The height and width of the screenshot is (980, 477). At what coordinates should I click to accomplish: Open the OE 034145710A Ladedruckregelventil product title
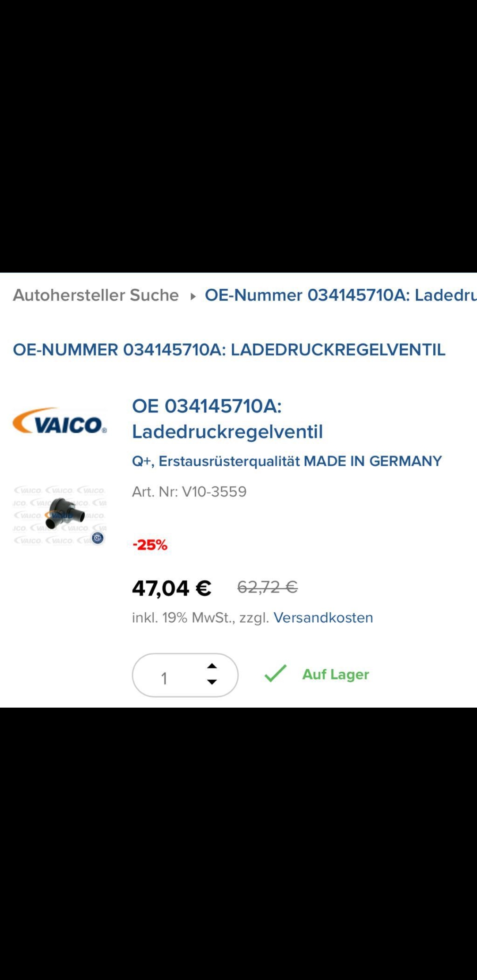(x=227, y=418)
